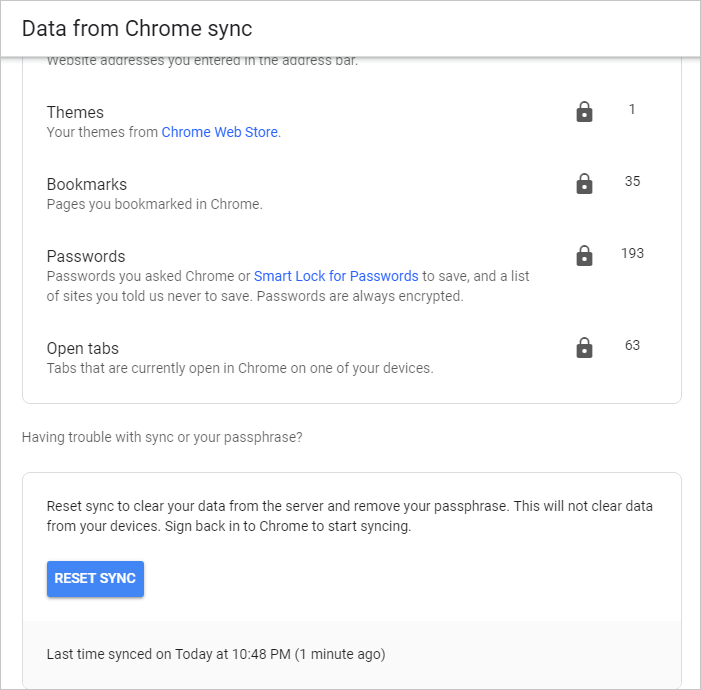This screenshot has width=701, height=690.
Task: Follow the Smart Lock for Passwords link
Action: coord(336,276)
